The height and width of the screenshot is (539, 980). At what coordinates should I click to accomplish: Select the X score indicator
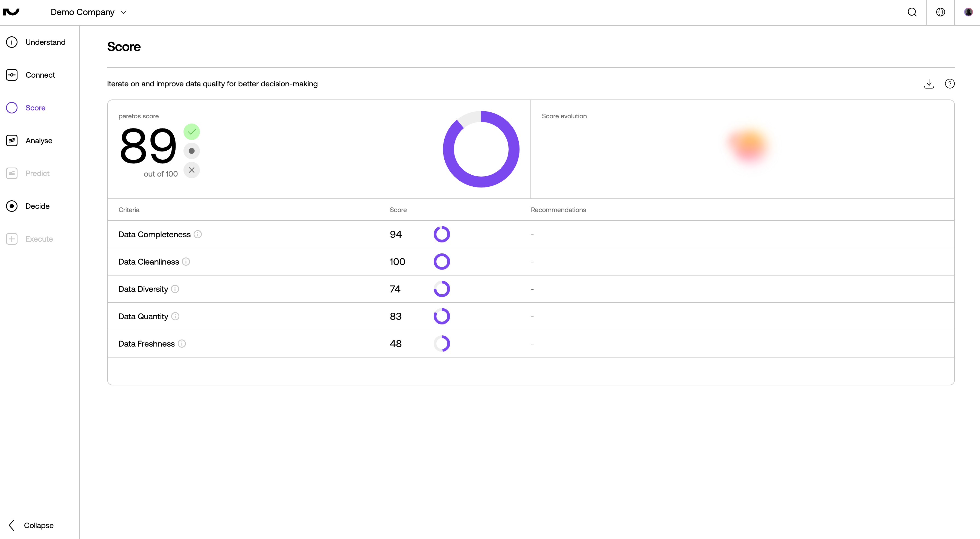tap(191, 170)
